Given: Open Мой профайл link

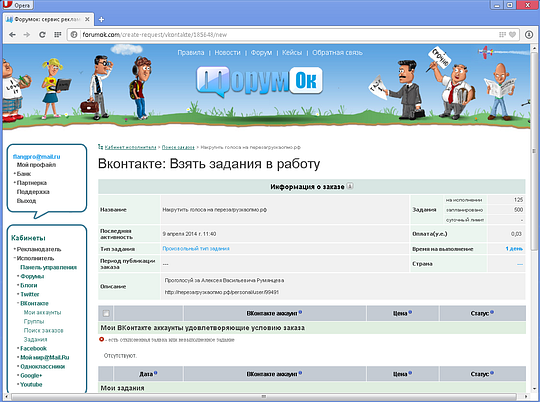Looking at the screenshot, I should (x=36, y=165).
